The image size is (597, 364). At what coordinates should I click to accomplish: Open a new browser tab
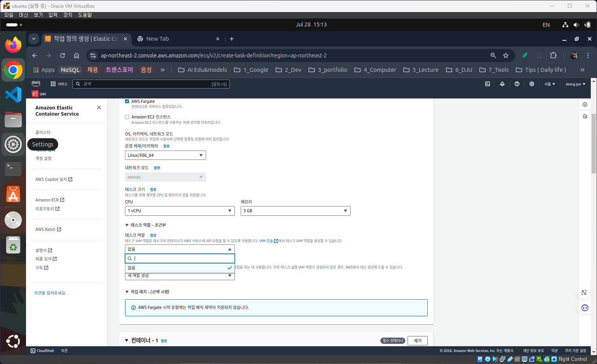[232, 39]
